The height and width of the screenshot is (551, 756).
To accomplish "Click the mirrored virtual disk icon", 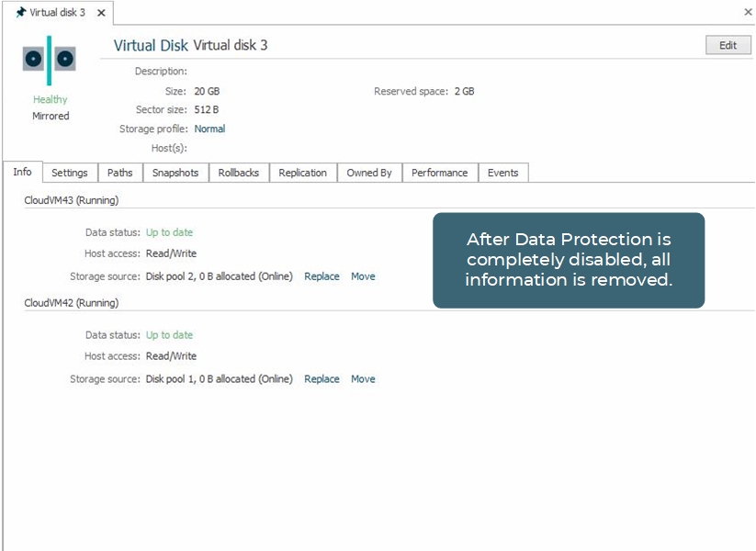I will (50, 60).
